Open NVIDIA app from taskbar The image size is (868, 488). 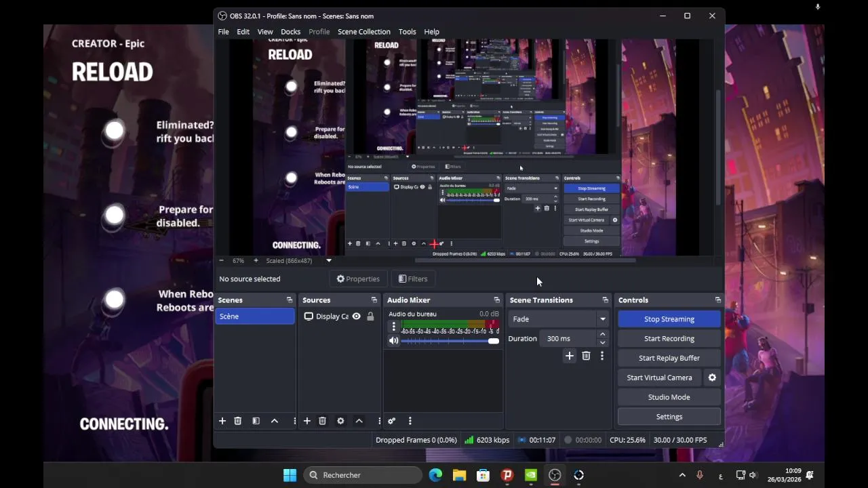coord(531,475)
